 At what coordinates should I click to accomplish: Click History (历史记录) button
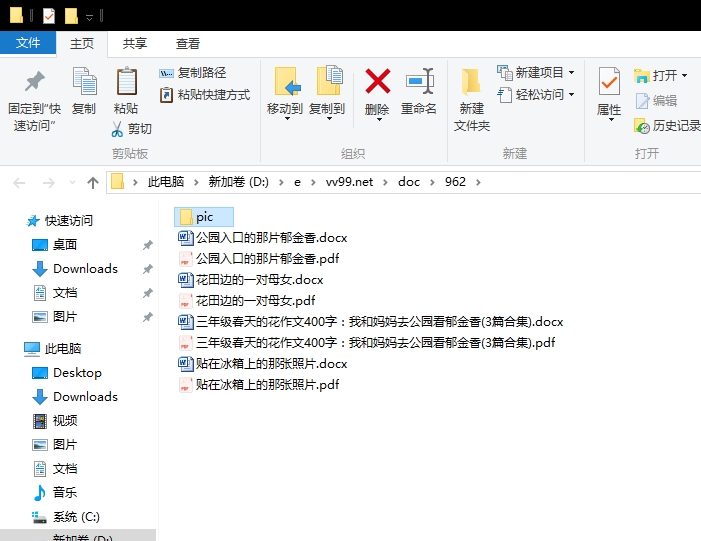(667, 126)
